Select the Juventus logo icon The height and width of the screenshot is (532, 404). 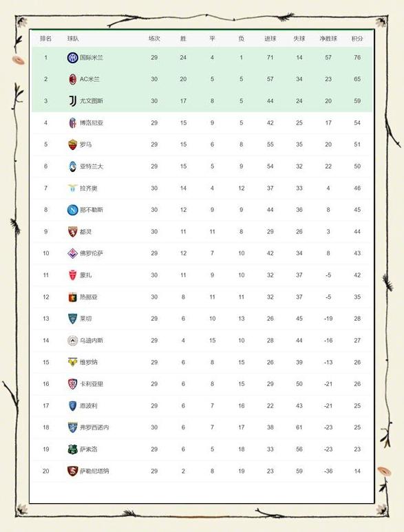tap(72, 101)
